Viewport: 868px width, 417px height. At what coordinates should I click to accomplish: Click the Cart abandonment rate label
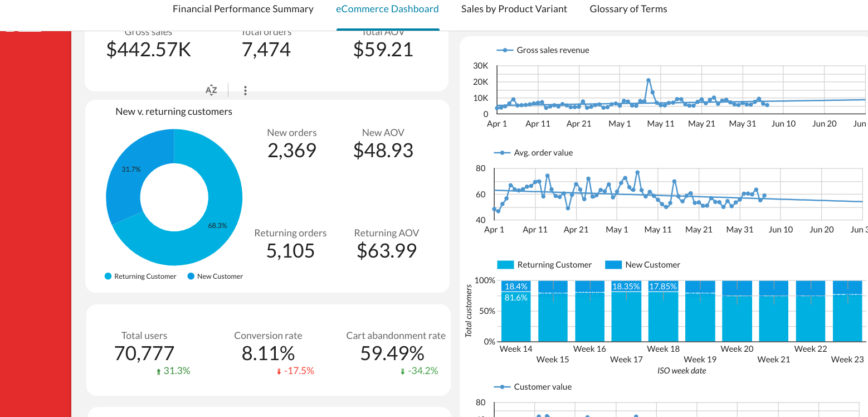[396, 336]
